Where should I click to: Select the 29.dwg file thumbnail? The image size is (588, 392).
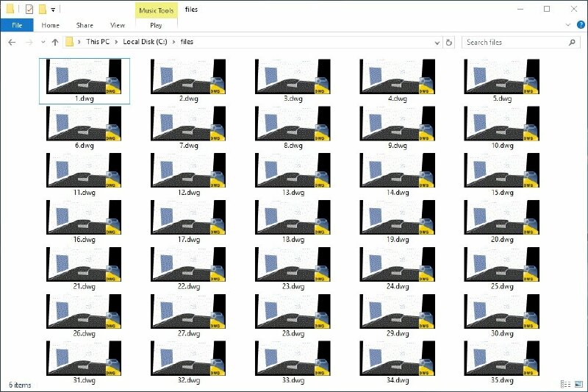397,311
